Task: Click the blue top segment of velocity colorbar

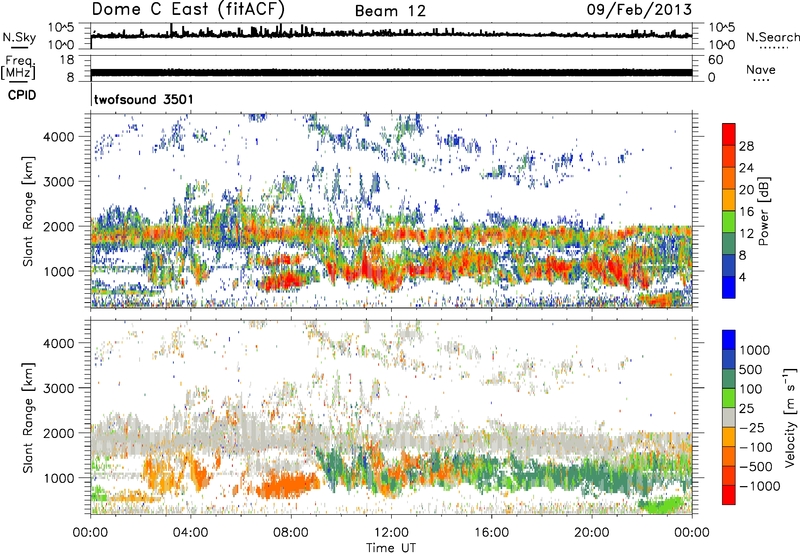Action: [729, 340]
